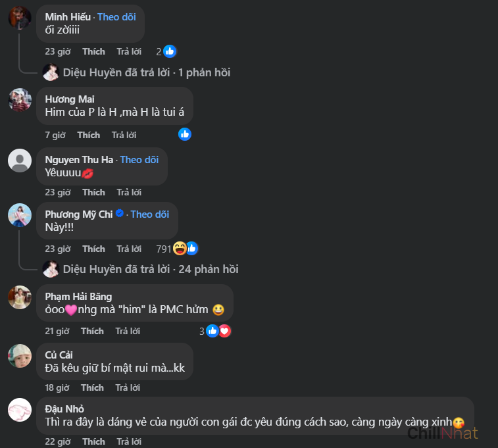Click Củ Cải's baby avatar
The image size is (498, 448).
pos(20,356)
